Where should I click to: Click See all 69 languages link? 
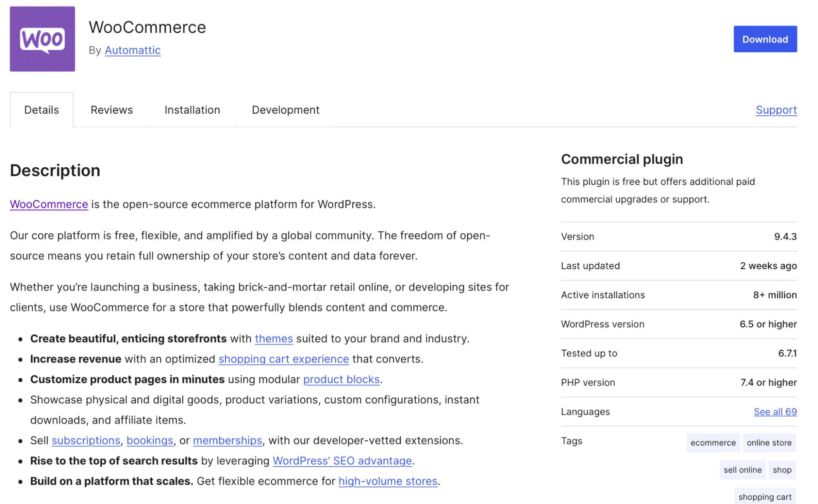tap(775, 412)
